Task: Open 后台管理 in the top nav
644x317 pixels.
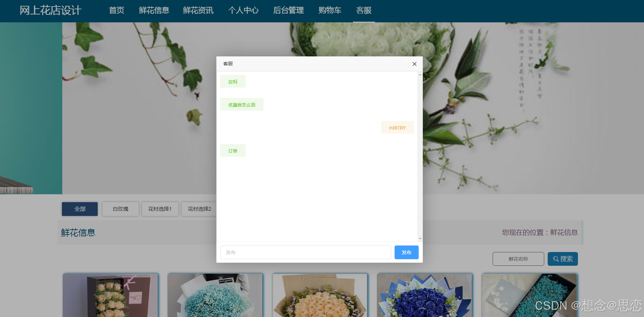Action: (x=288, y=10)
